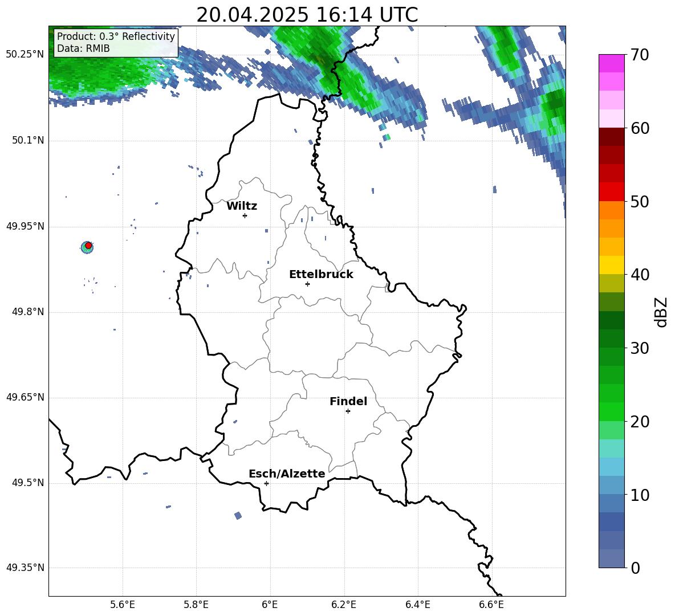
Task: Click the 6.6°E longitude label
Action: pyautogui.click(x=491, y=605)
